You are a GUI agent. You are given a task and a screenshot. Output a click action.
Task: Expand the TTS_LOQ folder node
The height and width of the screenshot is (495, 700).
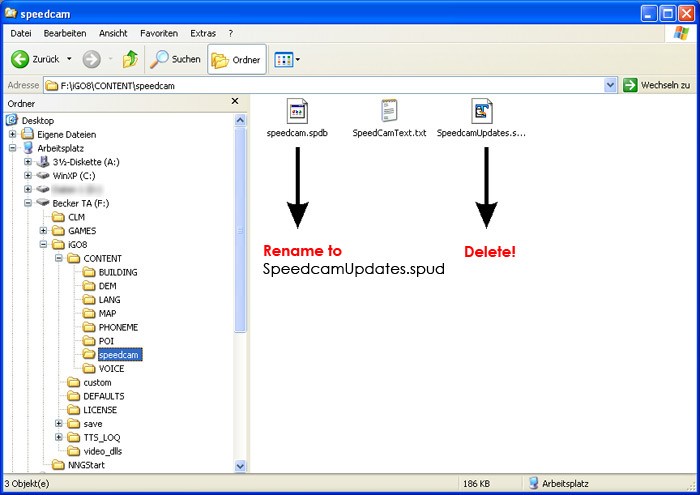(x=59, y=437)
